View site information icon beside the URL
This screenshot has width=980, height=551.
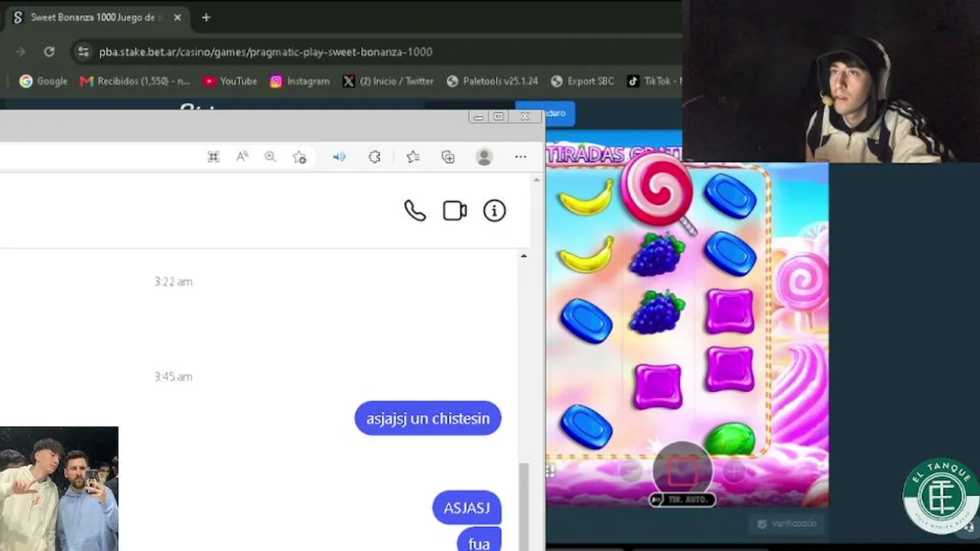coord(83,52)
